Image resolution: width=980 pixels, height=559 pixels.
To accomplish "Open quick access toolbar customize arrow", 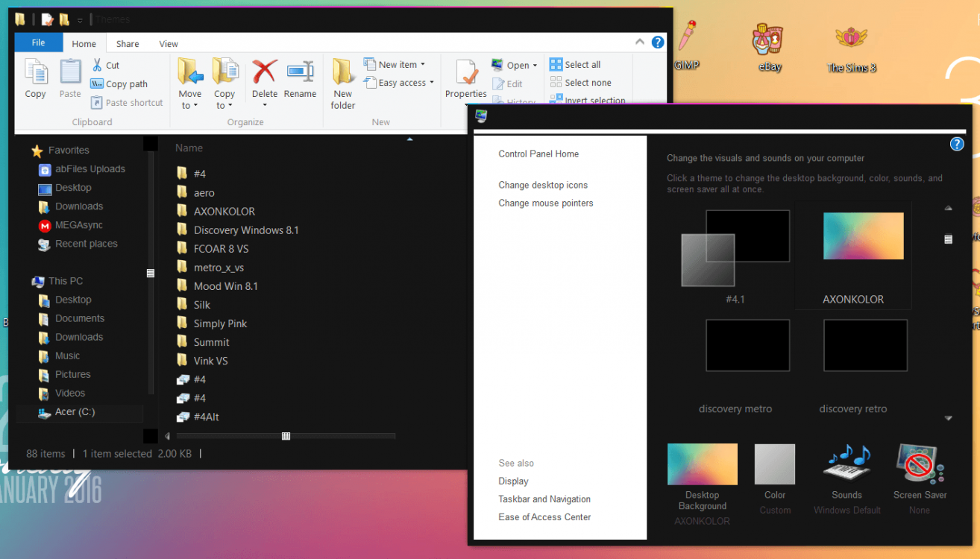I will pos(80,20).
